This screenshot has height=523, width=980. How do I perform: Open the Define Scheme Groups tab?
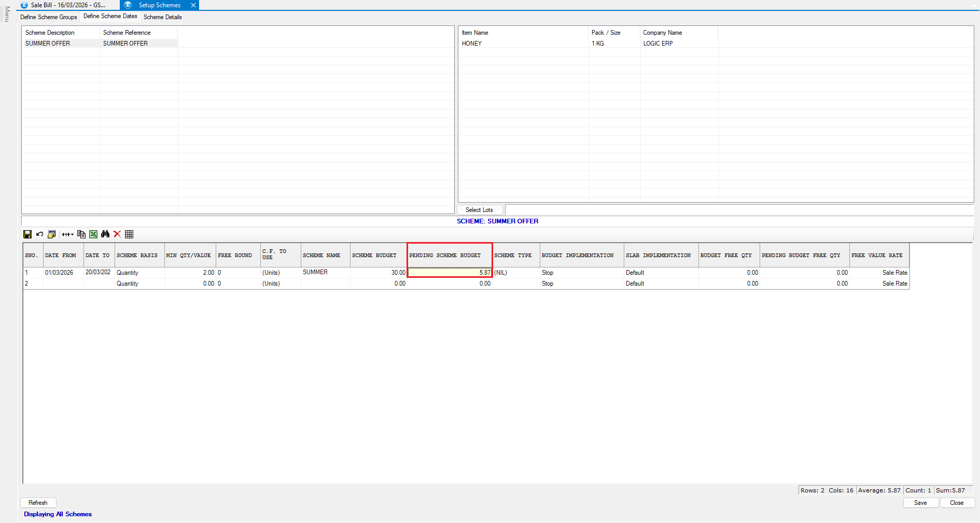tap(49, 17)
